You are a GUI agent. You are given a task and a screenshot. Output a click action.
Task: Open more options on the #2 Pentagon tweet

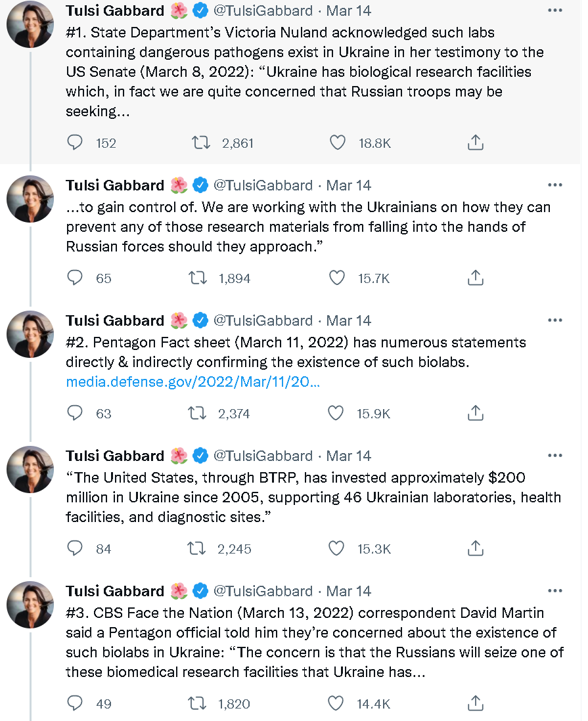pyautogui.click(x=555, y=320)
